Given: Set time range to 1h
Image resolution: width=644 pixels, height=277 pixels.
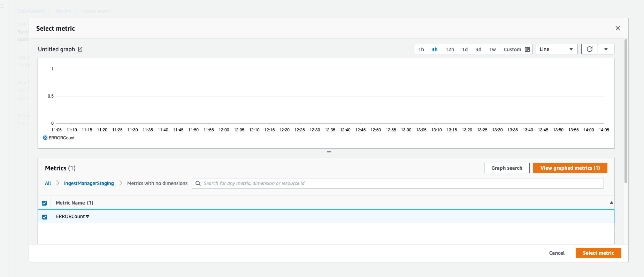Looking at the screenshot, I should pyautogui.click(x=421, y=49).
